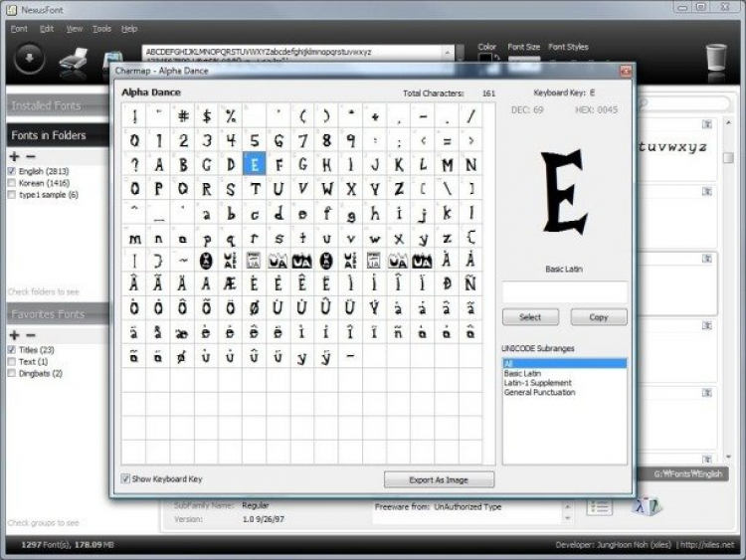Click the Font Size slider in toolbar

(524, 59)
